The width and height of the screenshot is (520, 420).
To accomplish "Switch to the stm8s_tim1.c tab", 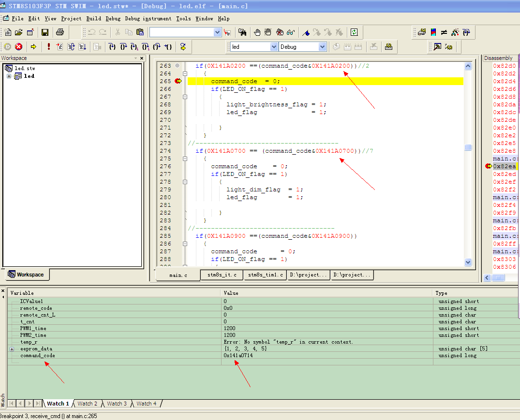I will pos(265,275).
